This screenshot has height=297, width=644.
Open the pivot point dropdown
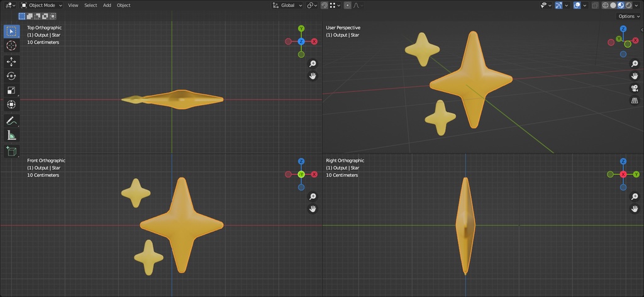[x=312, y=5]
